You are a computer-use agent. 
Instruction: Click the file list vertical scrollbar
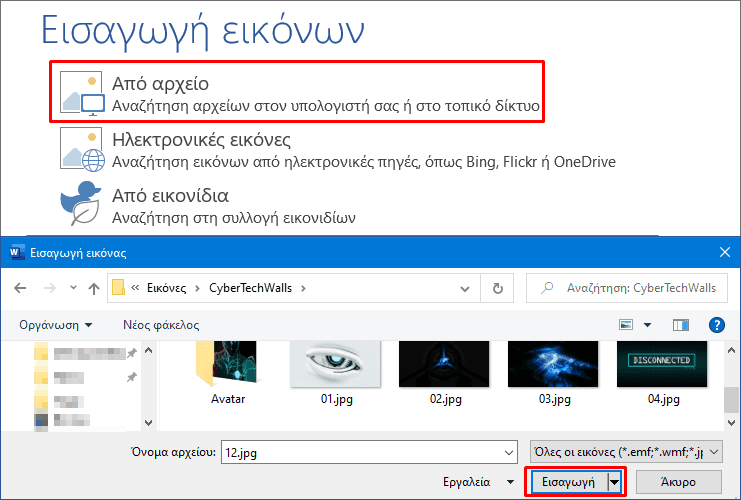(731, 380)
